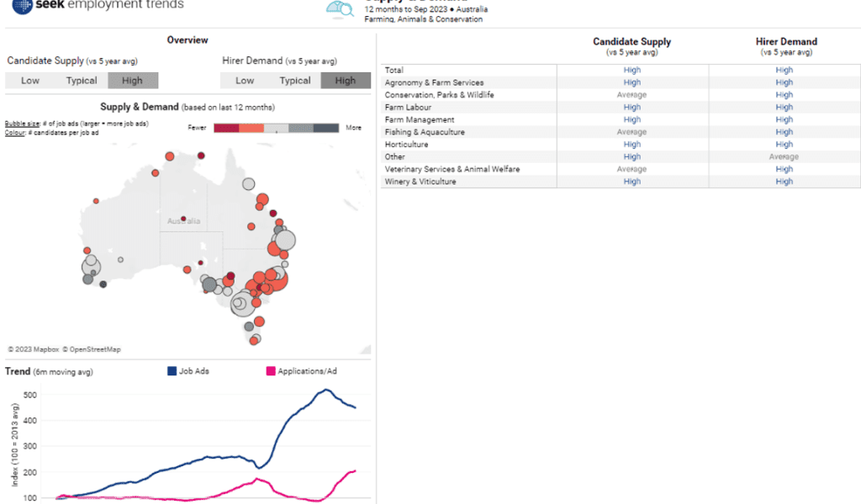The image size is (861, 504).
Task: Click the dark red legend swatch
Action: point(226,128)
